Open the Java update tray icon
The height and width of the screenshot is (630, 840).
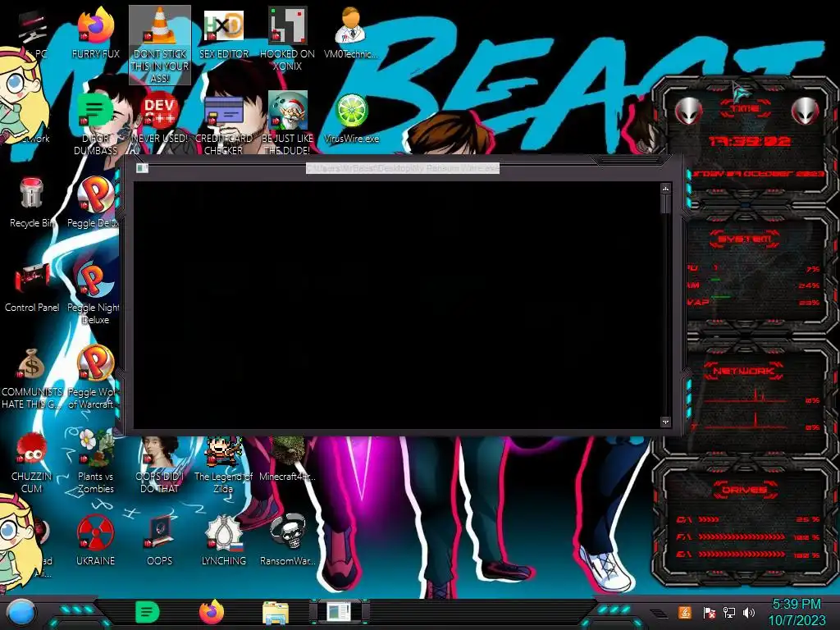pos(684,612)
